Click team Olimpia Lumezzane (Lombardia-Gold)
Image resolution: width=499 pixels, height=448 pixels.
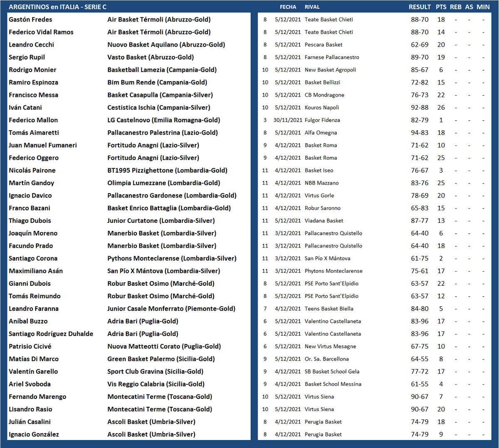tap(164, 183)
